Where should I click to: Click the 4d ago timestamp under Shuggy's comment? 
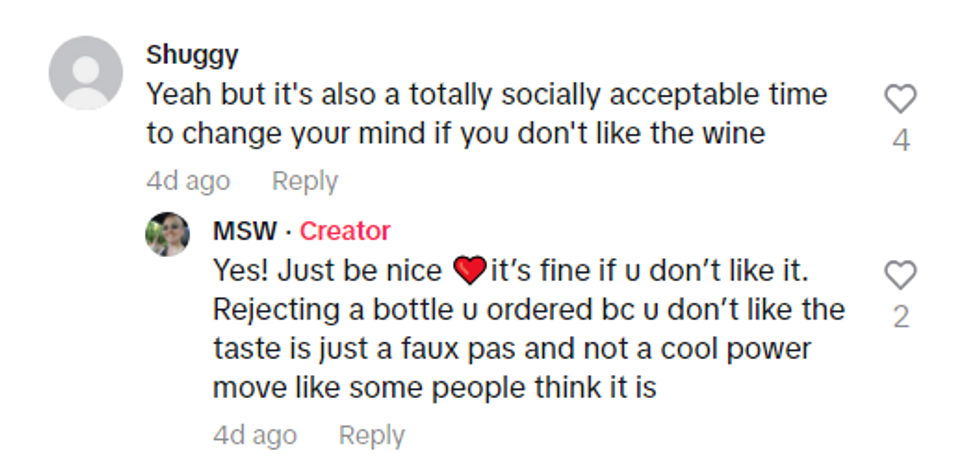188,181
